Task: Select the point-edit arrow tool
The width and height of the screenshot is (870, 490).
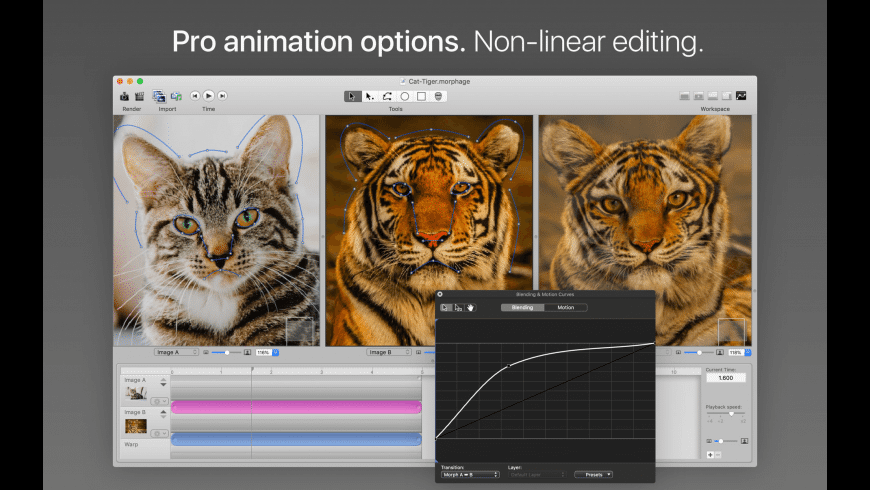Action: [370, 97]
